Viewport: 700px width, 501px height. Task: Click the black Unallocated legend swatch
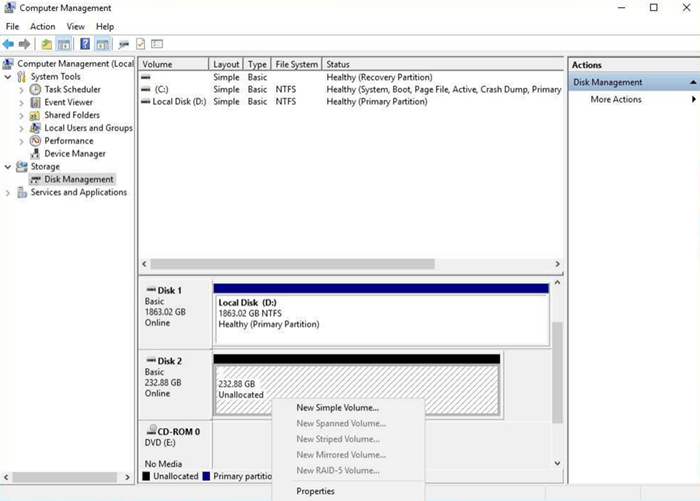pos(146,477)
